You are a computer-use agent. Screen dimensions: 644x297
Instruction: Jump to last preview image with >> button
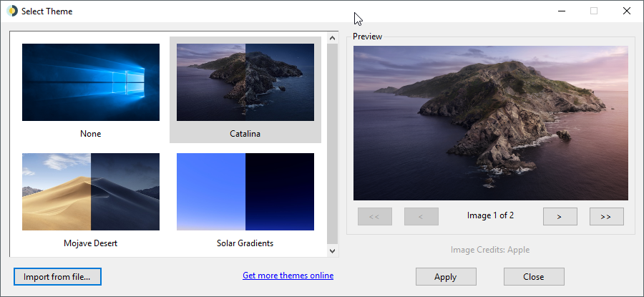tap(606, 216)
